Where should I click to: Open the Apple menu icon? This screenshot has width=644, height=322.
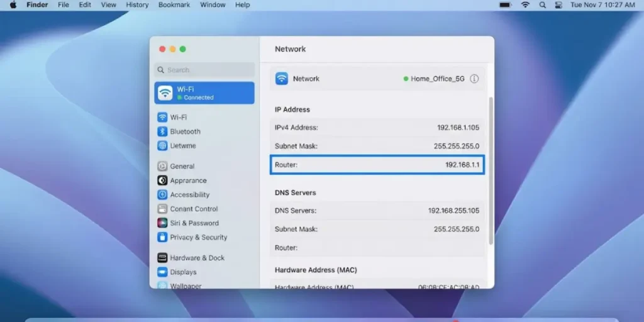[13, 5]
